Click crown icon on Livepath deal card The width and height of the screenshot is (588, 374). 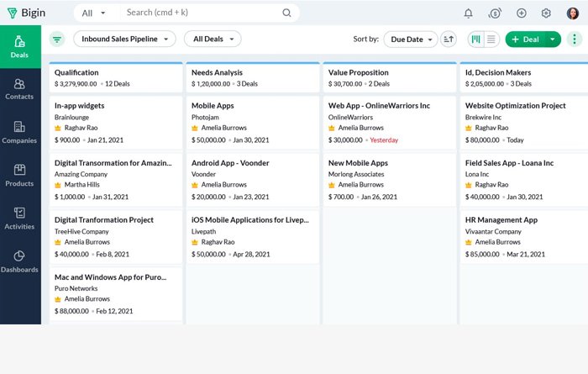click(195, 242)
